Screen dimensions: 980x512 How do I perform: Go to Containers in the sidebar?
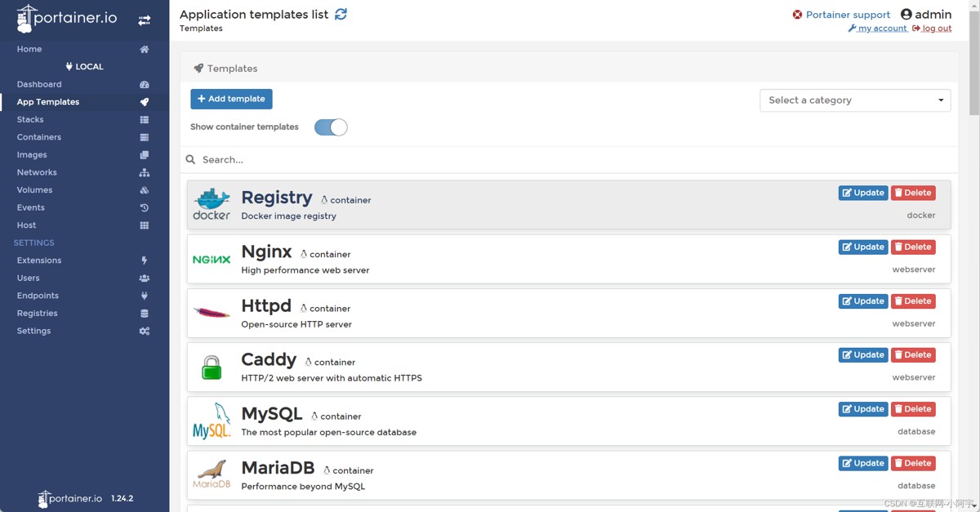(39, 137)
